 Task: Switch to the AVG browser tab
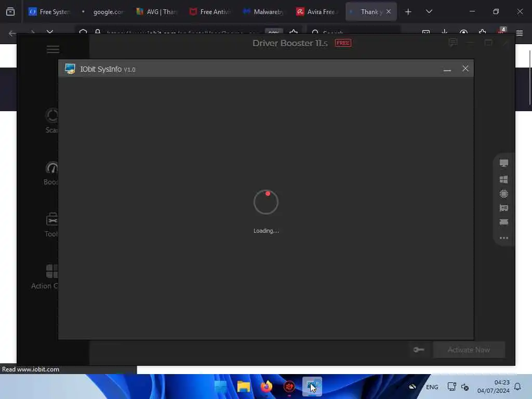(156, 12)
